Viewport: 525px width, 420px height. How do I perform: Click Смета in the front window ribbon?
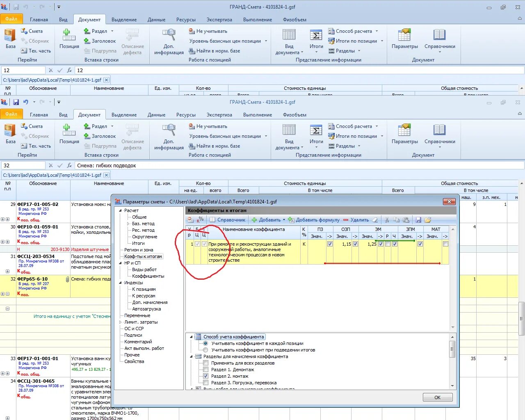(x=32, y=126)
